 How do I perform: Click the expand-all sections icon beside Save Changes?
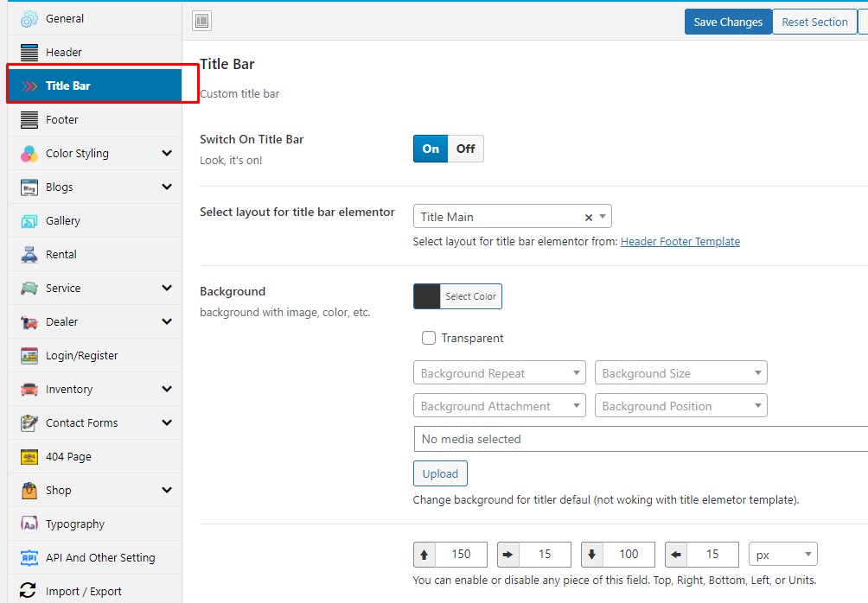[201, 22]
